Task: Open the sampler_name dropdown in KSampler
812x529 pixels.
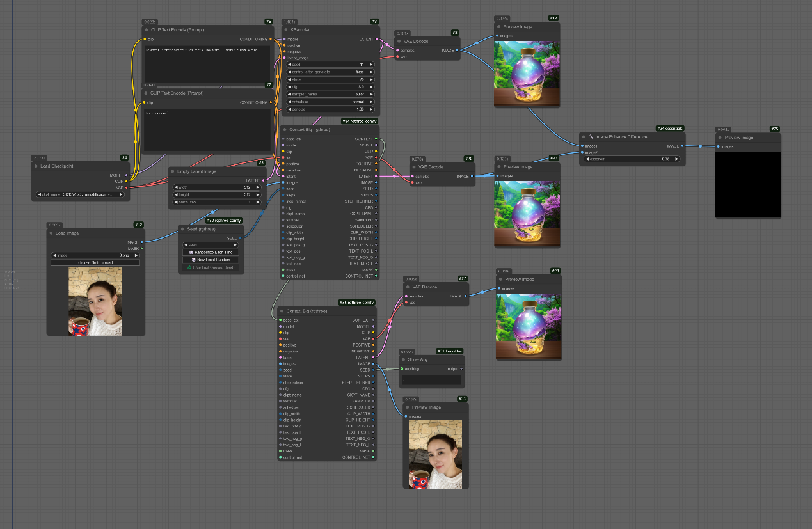Action: (x=330, y=94)
